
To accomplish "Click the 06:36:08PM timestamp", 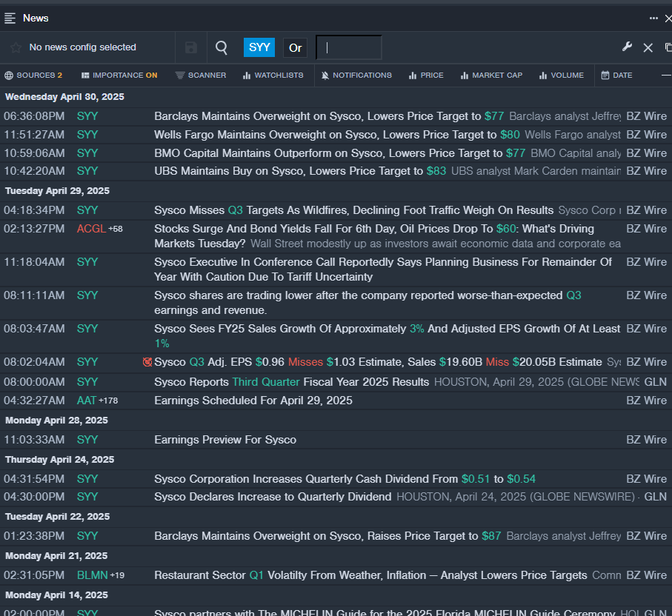I will click(34, 116).
